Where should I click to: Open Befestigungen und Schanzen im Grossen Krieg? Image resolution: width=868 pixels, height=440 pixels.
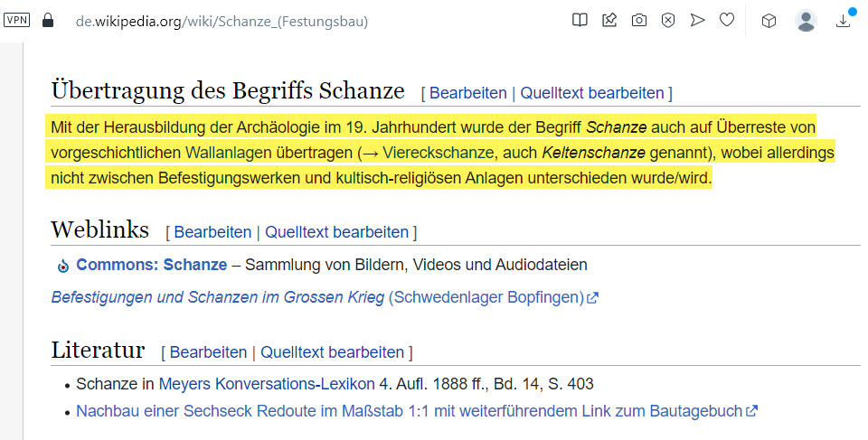coord(218,297)
